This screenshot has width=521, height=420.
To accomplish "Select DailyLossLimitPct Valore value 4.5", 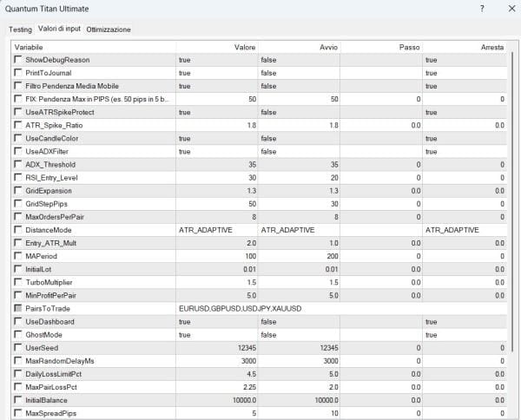I will coord(217,374).
